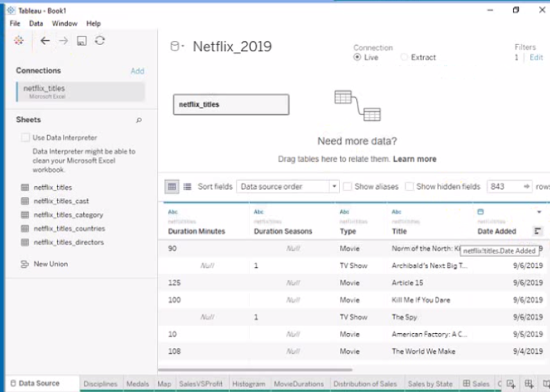Select the Extract connection radio button
The width and height of the screenshot is (550, 392).
(405, 57)
